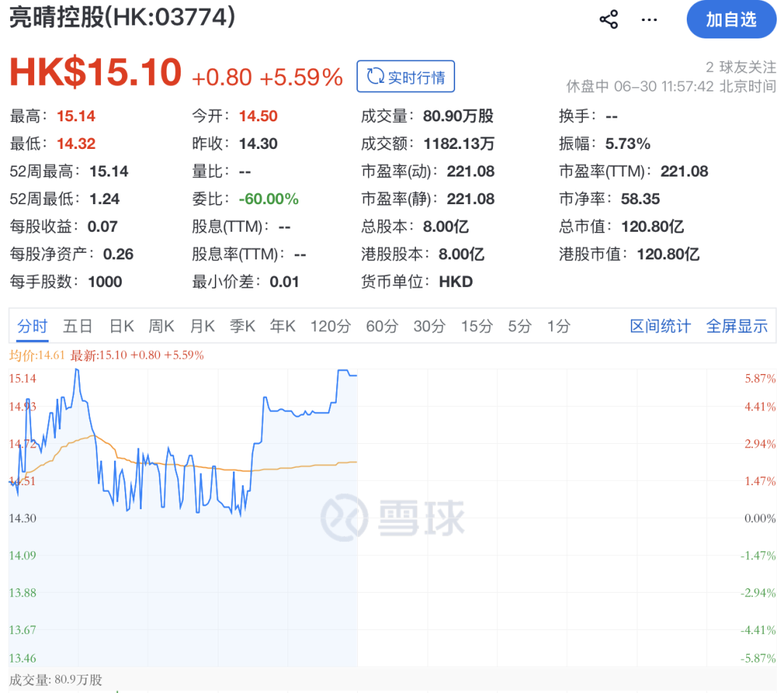Click the 委比 value -60.00%
The width and height of the screenshot is (784, 693).
coord(269,198)
